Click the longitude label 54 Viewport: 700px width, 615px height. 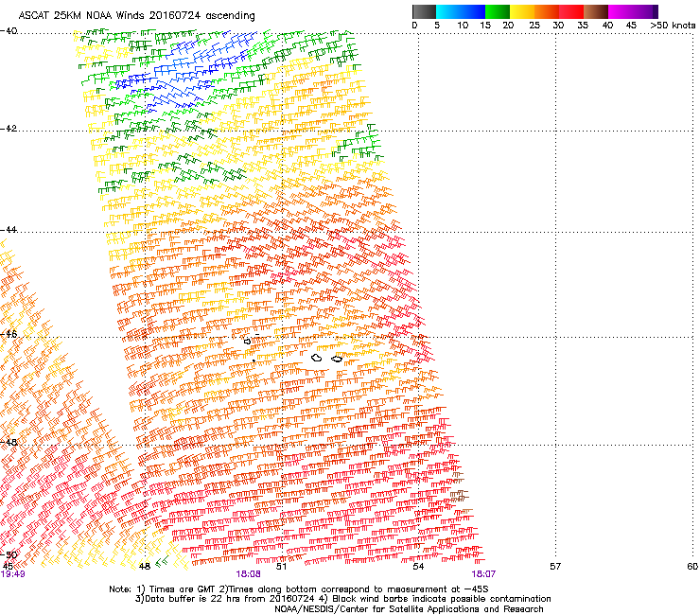click(418, 567)
